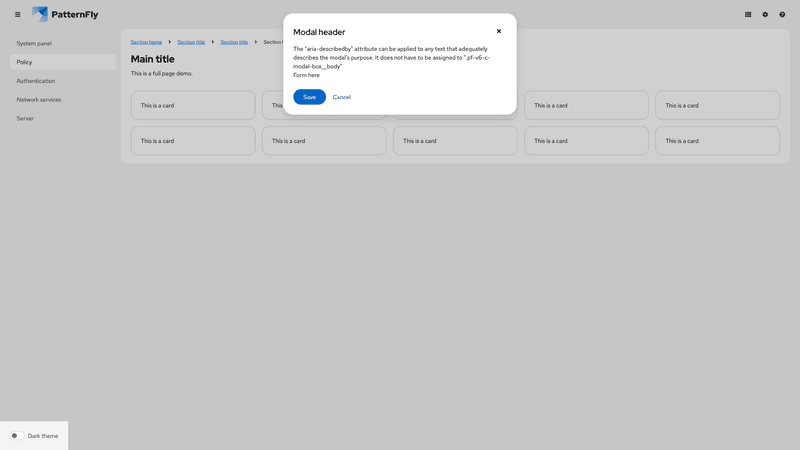Click the first Section title breadcrumb link
The width and height of the screenshot is (800, 450).
[191, 42]
